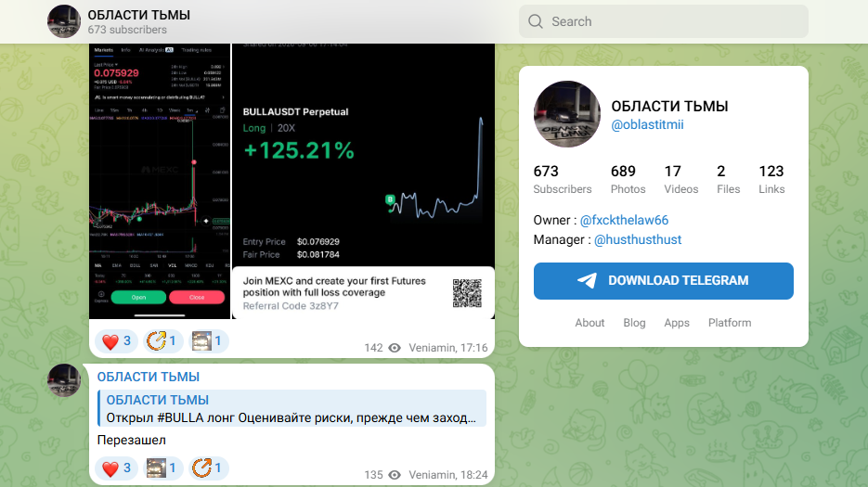Open manager profile @husthusthust
The height and width of the screenshot is (487, 868).
pyautogui.click(x=638, y=239)
